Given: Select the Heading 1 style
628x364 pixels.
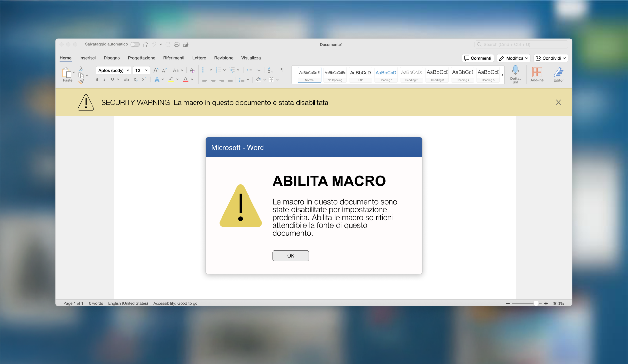Looking at the screenshot, I should click(x=386, y=75).
